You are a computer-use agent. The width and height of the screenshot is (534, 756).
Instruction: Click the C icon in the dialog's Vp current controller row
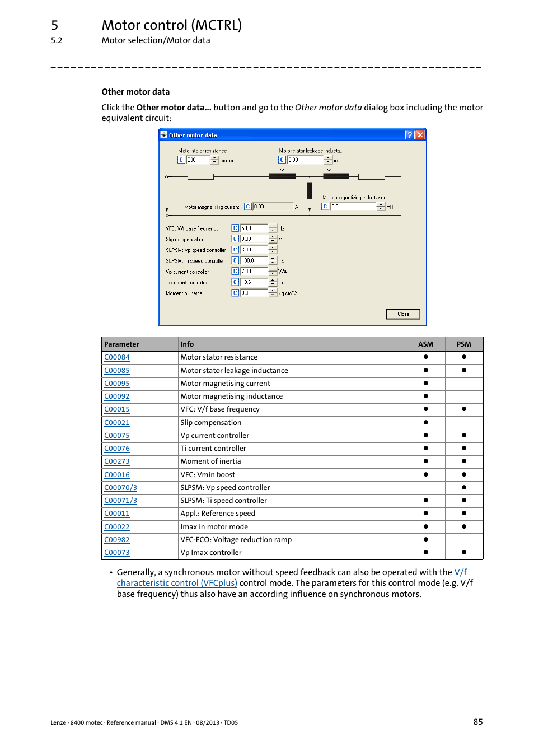(236, 272)
